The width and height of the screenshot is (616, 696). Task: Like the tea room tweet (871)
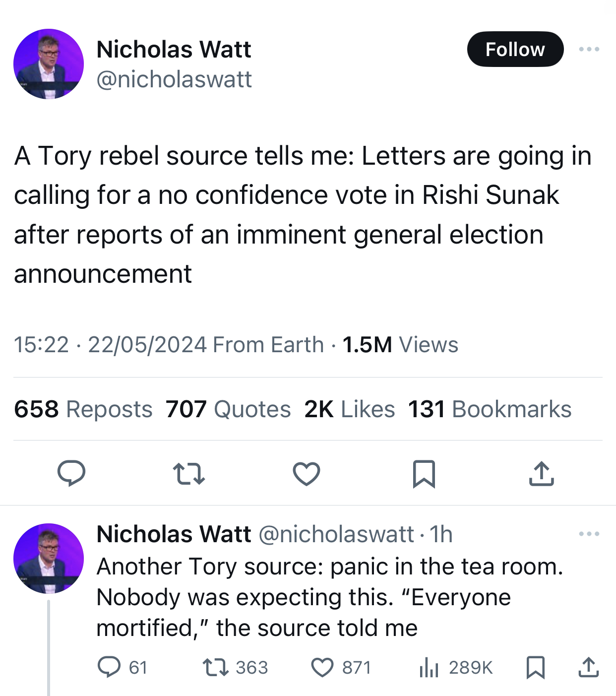(322, 667)
